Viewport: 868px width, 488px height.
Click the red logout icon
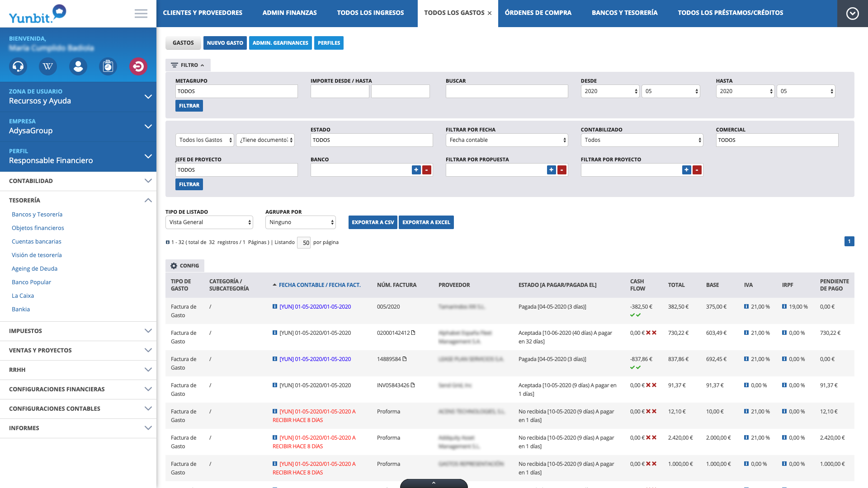138,66
